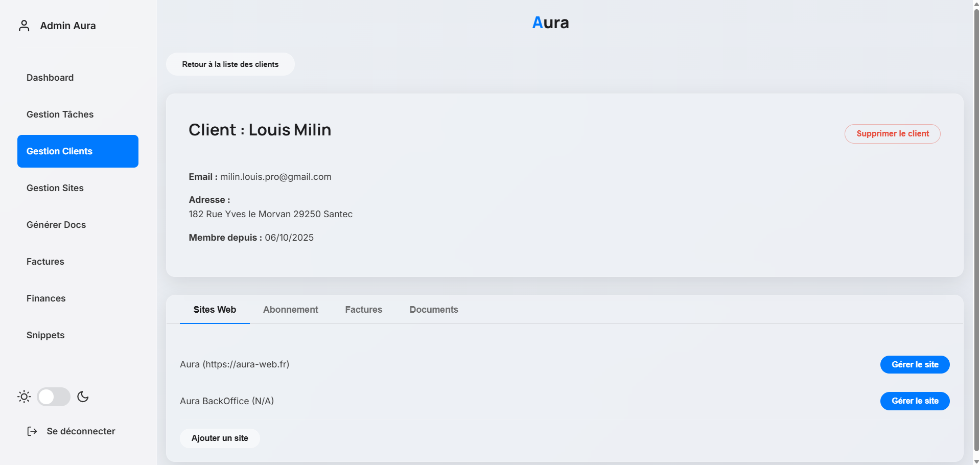Open Gestion Sites from the sidebar
980x465 pixels.
(x=55, y=188)
